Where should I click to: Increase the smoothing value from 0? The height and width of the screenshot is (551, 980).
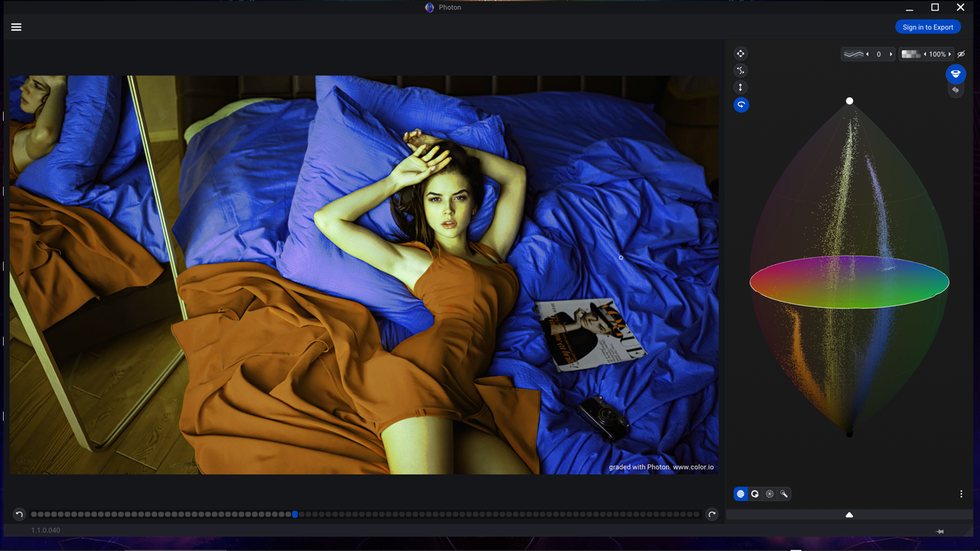click(890, 54)
